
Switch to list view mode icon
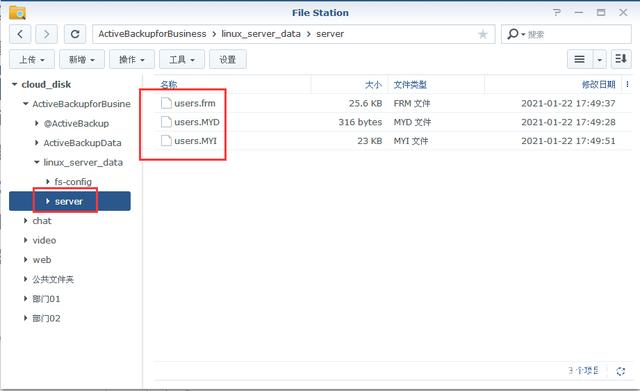pos(579,60)
